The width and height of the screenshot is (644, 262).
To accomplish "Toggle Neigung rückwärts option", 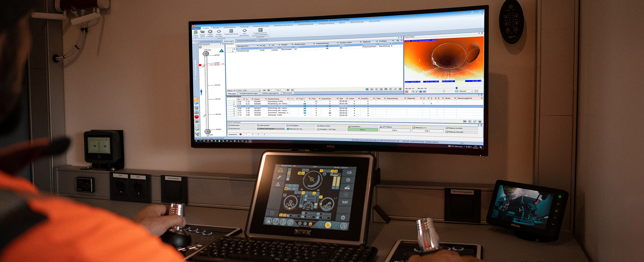I will pyautogui.click(x=462, y=132).
